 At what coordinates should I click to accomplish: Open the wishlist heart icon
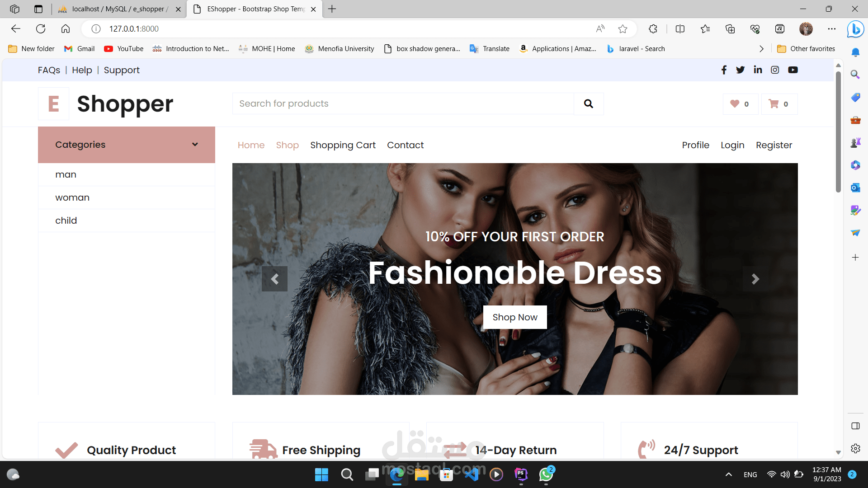[x=735, y=103]
